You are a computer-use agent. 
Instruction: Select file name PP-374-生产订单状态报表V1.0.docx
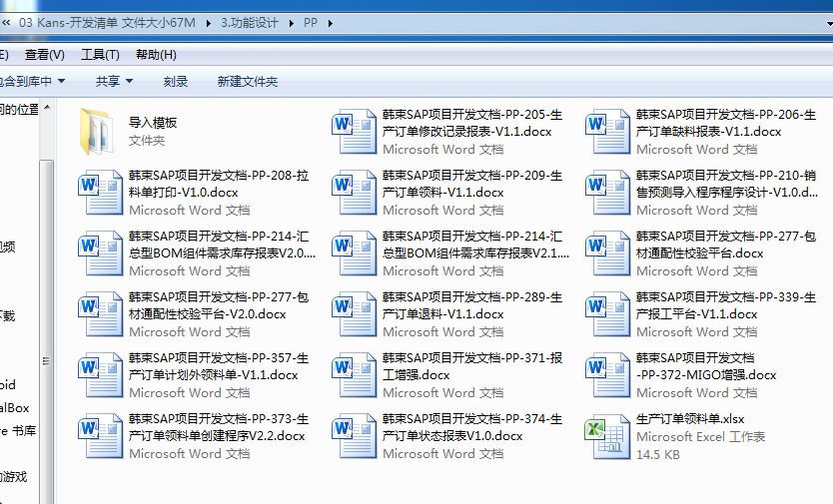pos(472,427)
